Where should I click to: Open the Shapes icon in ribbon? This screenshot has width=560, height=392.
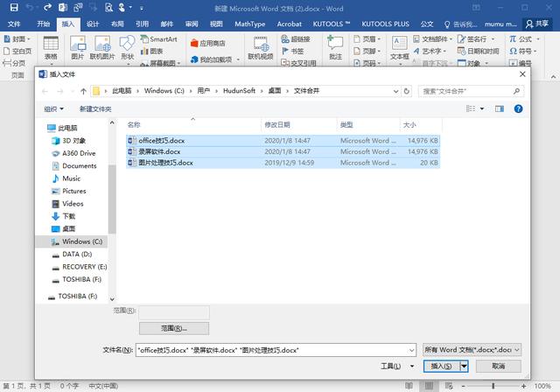coord(127,48)
